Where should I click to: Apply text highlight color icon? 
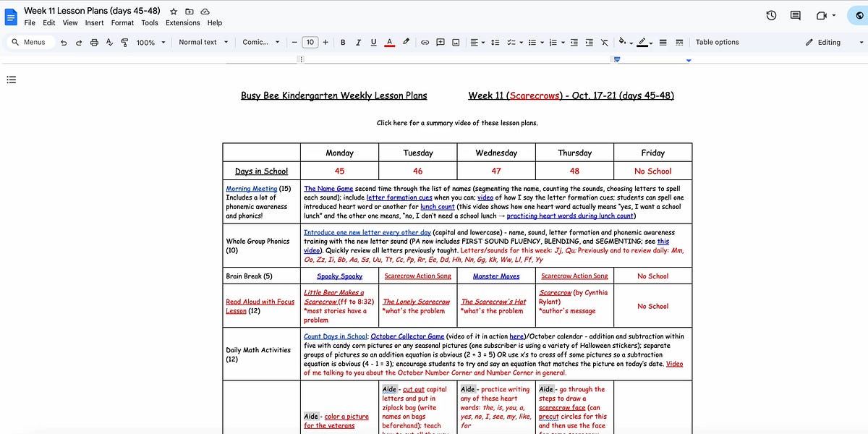(405, 42)
